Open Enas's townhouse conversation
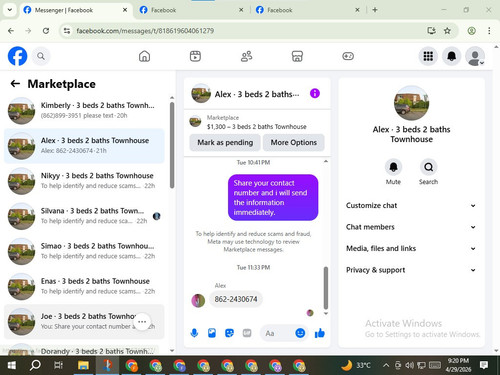The width and height of the screenshot is (500, 375). coord(84,286)
